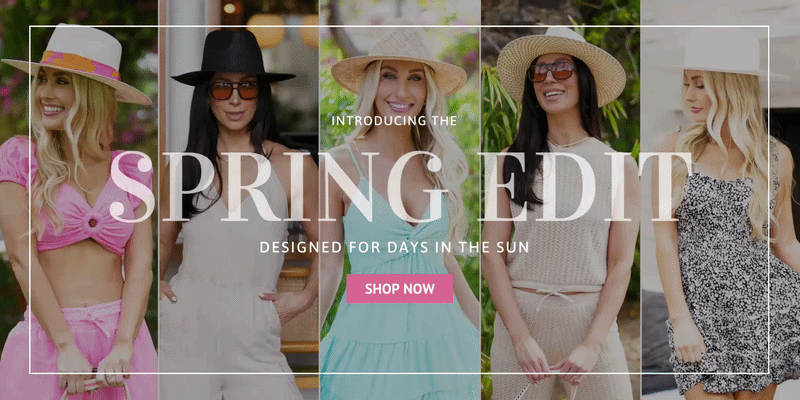This screenshot has height=400, width=800.
Task: Select the panel with the black floral dress model
Action: (x=720, y=200)
